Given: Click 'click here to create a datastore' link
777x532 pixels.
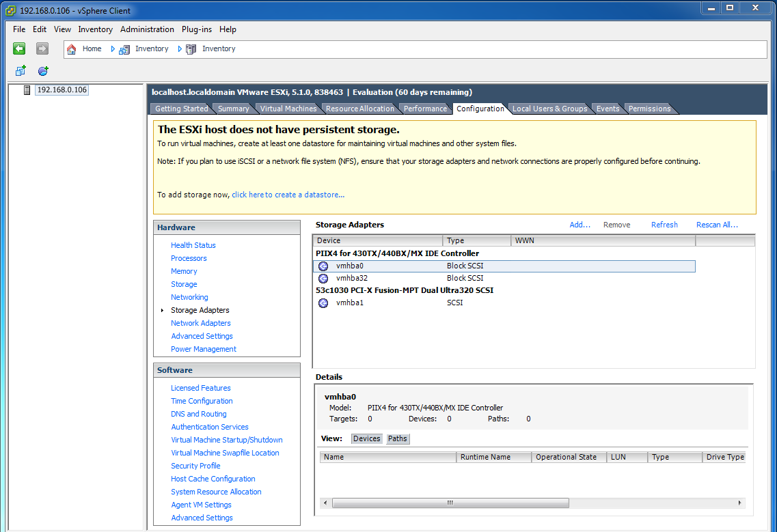Looking at the screenshot, I should pyautogui.click(x=288, y=195).
